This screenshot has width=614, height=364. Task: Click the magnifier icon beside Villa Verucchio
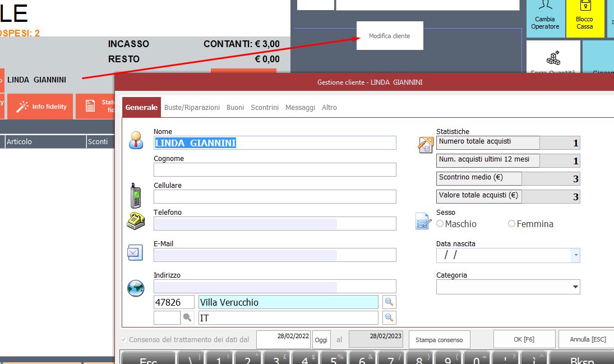point(389,302)
